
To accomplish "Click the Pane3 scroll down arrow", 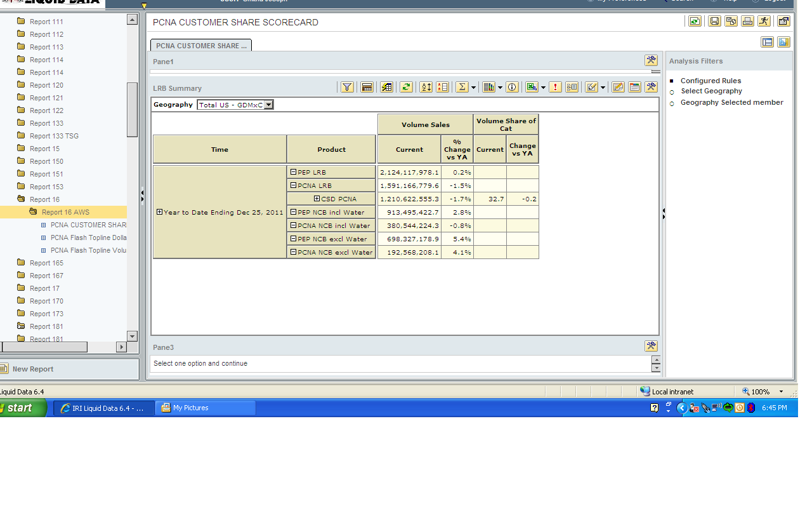I will (656, 368).
